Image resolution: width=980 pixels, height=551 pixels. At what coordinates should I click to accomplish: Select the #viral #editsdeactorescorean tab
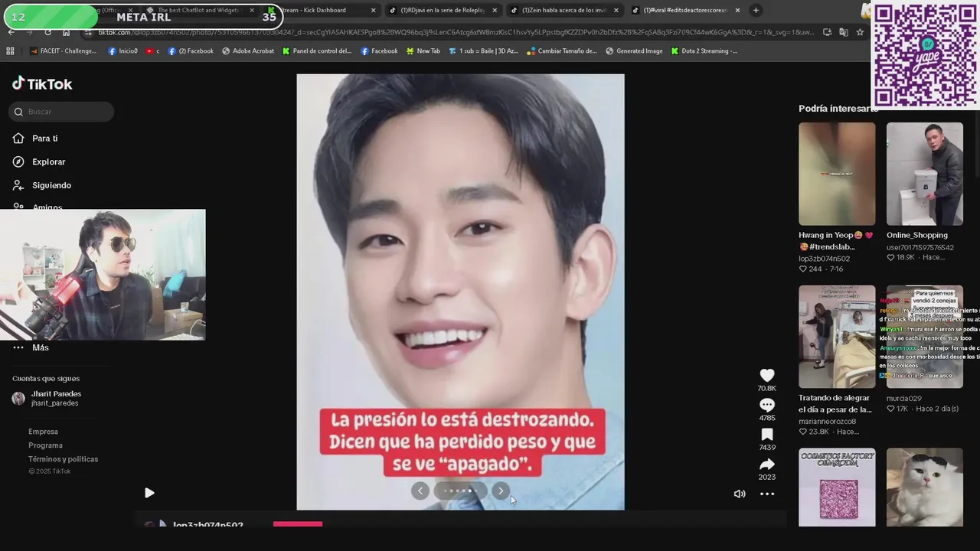684,10
